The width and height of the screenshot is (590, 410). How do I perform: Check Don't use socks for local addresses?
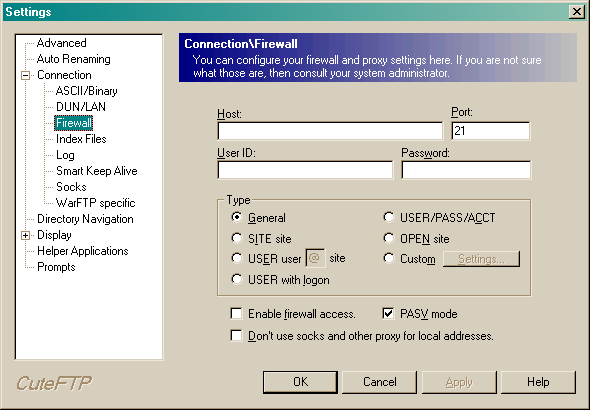(236, 335)
